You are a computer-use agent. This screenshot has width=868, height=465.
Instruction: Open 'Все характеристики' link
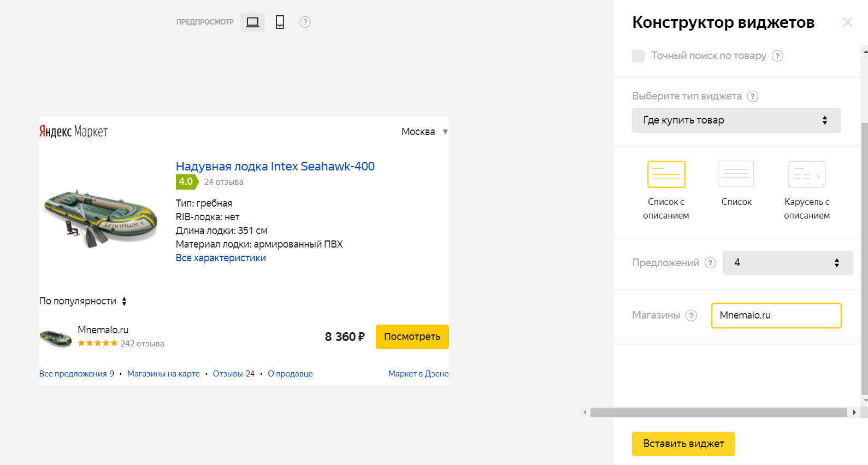(x=221, y=258)
